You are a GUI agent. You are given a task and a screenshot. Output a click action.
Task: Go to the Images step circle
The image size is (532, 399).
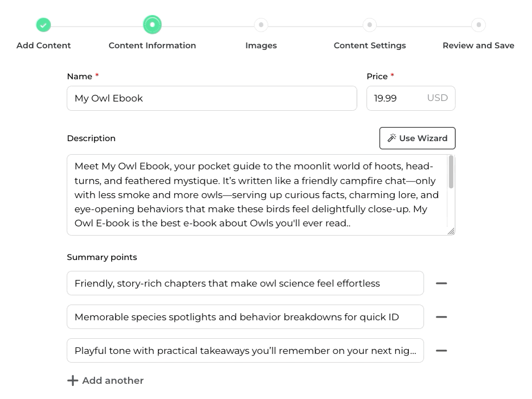261,25
